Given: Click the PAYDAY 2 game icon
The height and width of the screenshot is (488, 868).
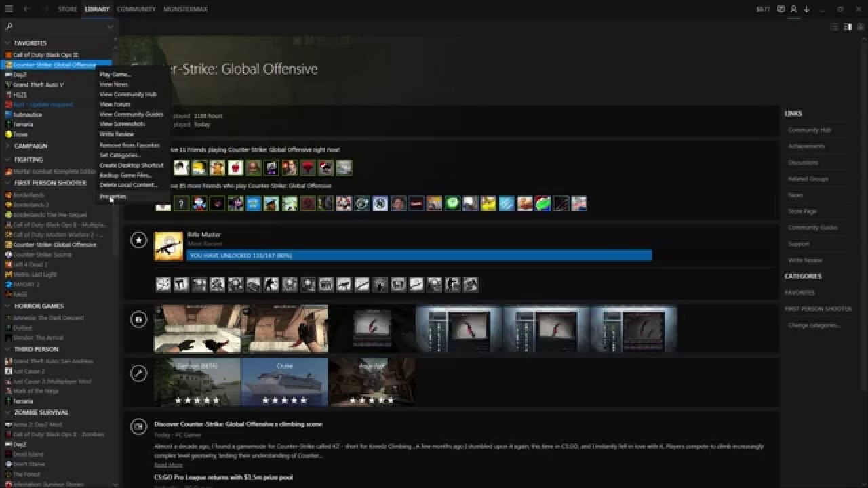Looking at the screenshot, I should coord(8,285).
